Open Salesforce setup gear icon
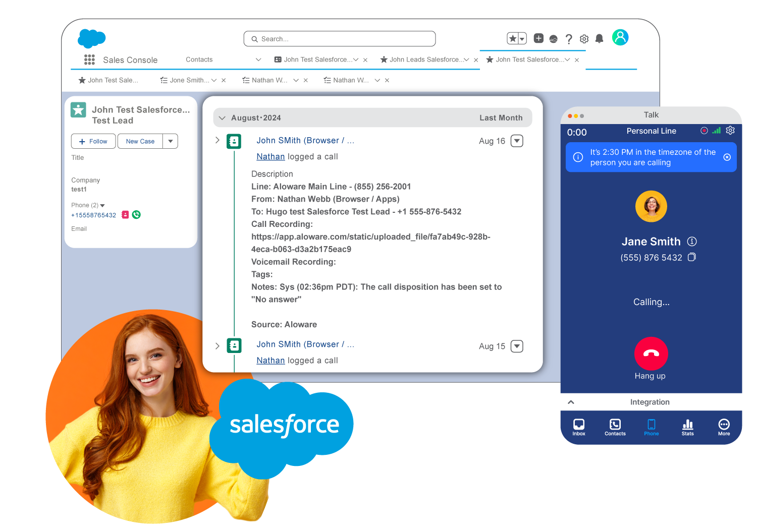 click(584, 39)
